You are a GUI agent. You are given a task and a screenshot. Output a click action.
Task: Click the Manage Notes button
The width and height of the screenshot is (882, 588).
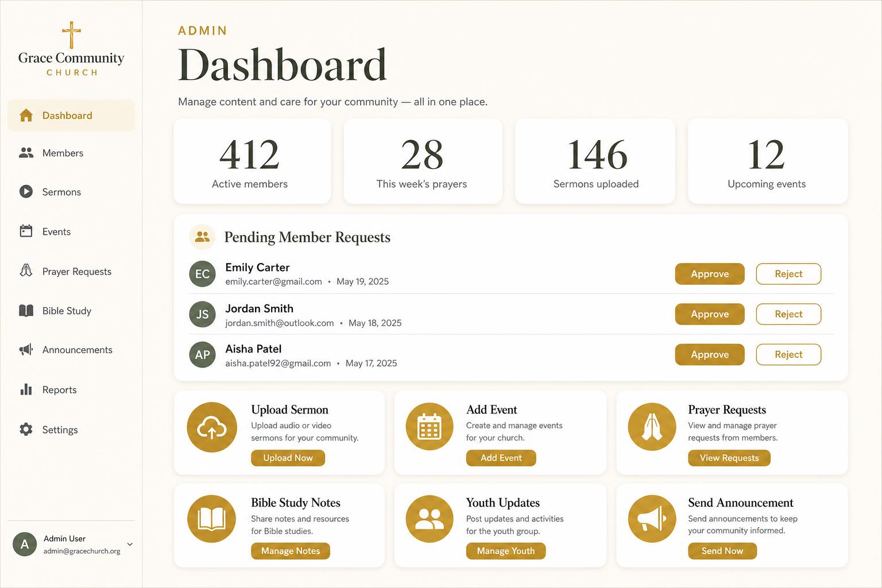291,551
